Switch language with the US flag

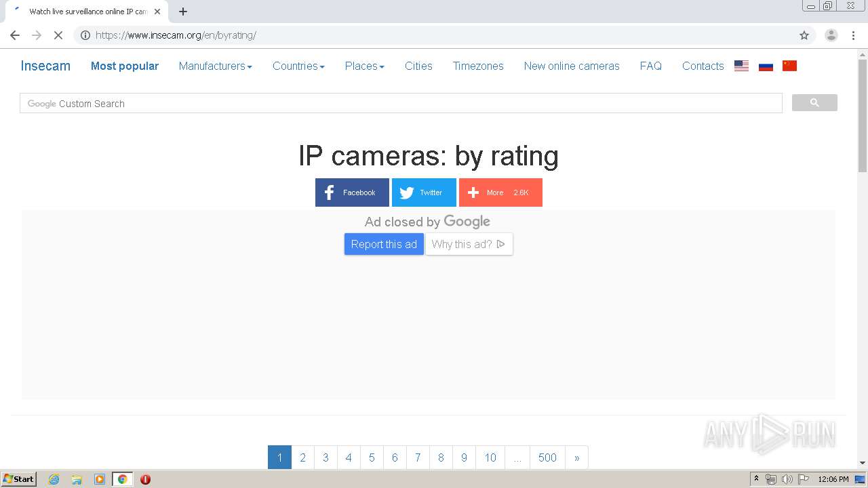point(741,66)
